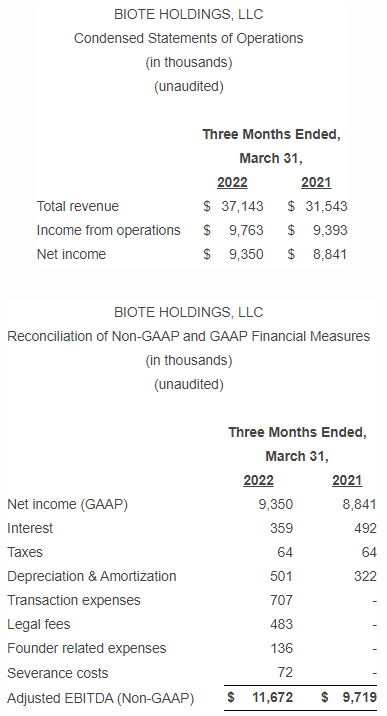
Task: Click the 2021 column header in reconciliation table
Action: click(x=347, y=480)
